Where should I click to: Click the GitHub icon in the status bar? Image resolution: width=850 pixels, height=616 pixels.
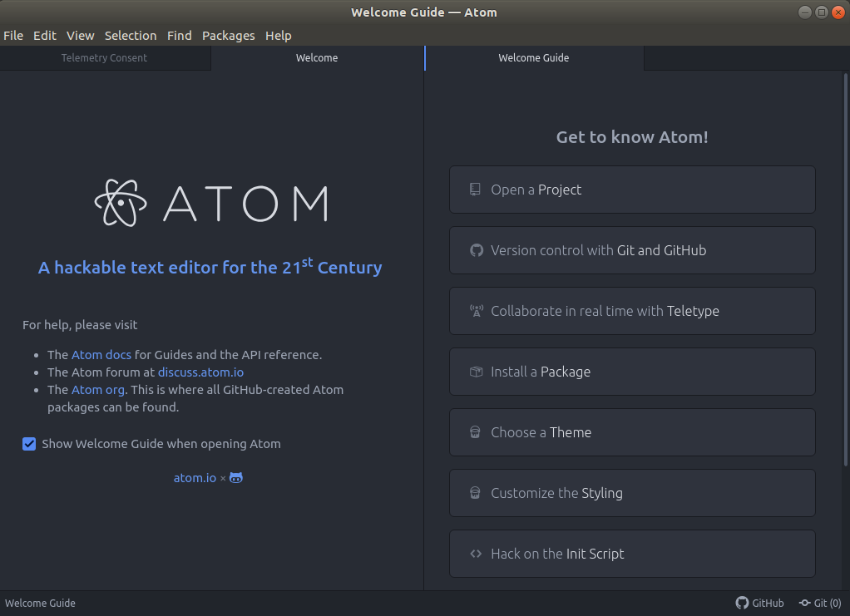[742, 603]
